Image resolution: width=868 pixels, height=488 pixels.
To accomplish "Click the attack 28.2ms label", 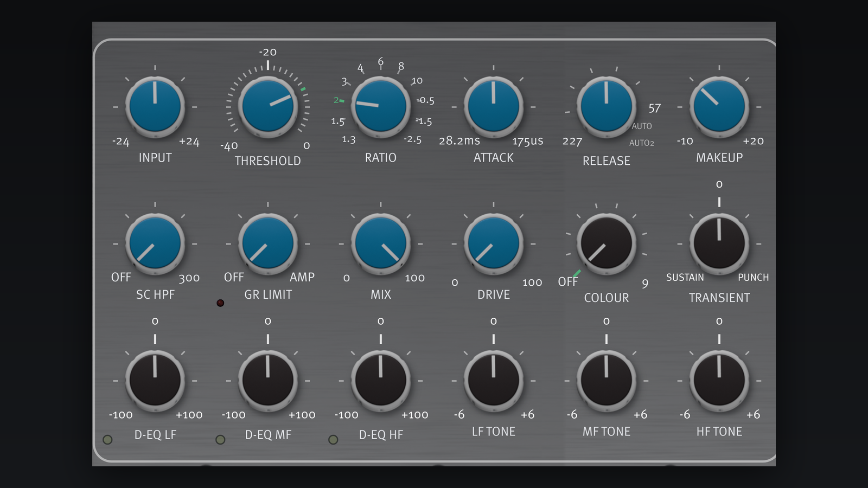I will coord(459,141).
